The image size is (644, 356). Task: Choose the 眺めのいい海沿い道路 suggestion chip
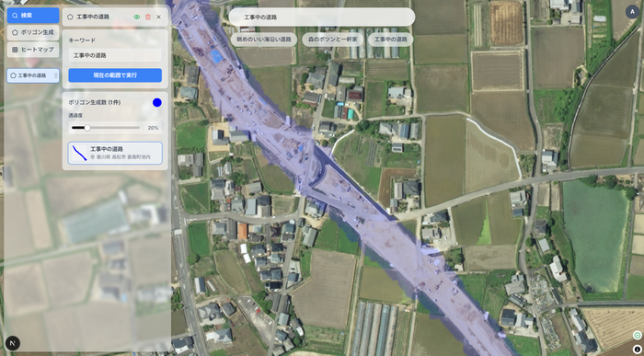tap(264, 40)
